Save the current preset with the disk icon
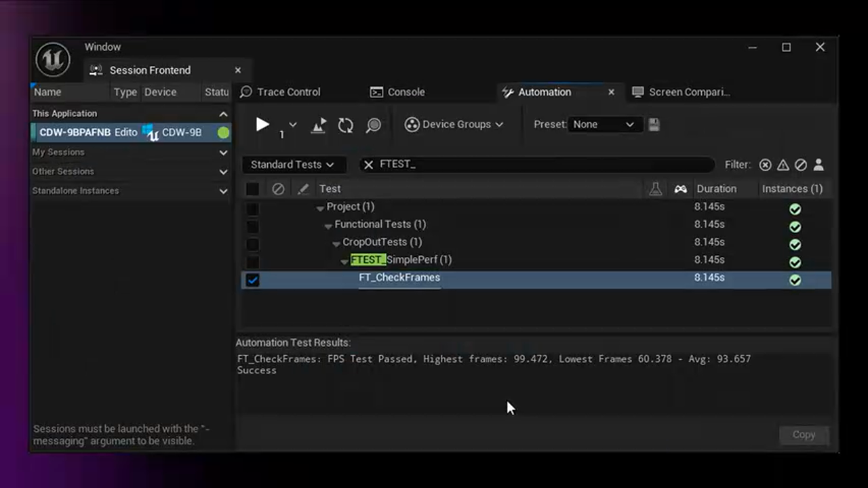The width and height of the screenshot is (868, 488). tap(653, 125)
